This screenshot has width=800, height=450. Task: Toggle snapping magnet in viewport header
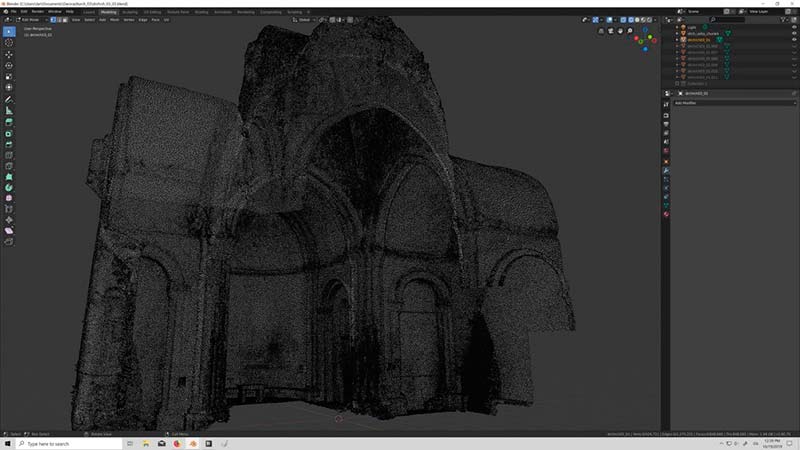click(332, 20)
